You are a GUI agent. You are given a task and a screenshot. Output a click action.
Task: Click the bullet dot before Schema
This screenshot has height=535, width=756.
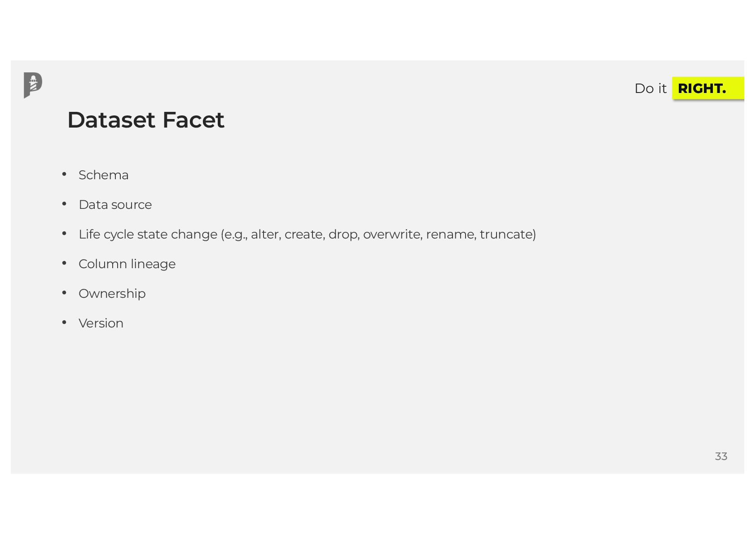tap(64, 174)
